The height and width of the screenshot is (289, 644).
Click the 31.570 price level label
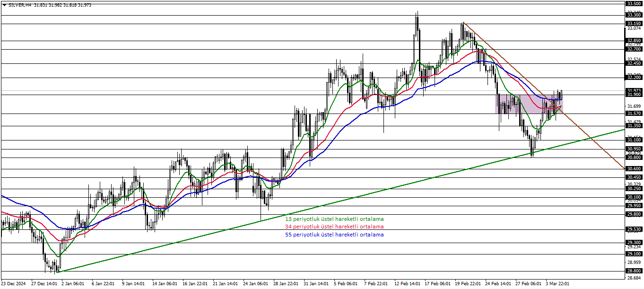pos(634,114)
